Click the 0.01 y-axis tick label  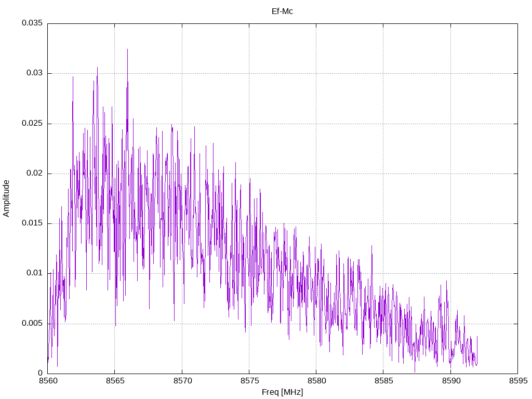35,273
